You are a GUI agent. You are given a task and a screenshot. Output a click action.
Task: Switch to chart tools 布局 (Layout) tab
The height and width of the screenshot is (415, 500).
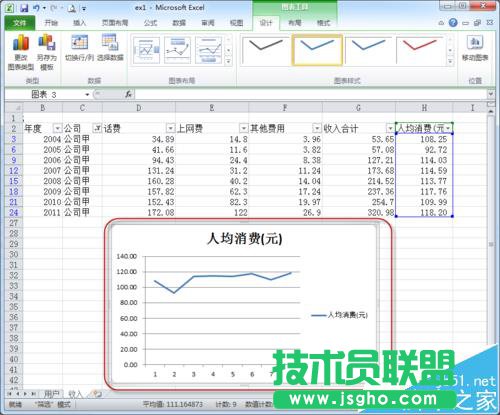[295, 23]
